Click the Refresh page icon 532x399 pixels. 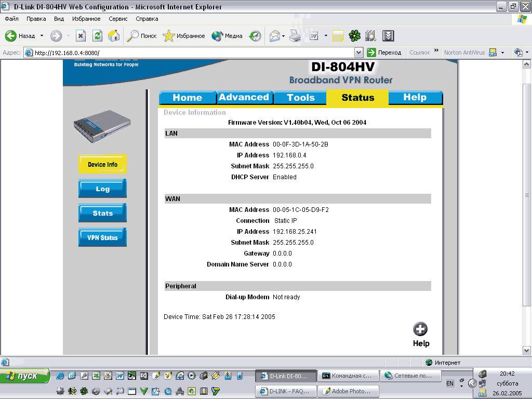(x=97, y=36)
